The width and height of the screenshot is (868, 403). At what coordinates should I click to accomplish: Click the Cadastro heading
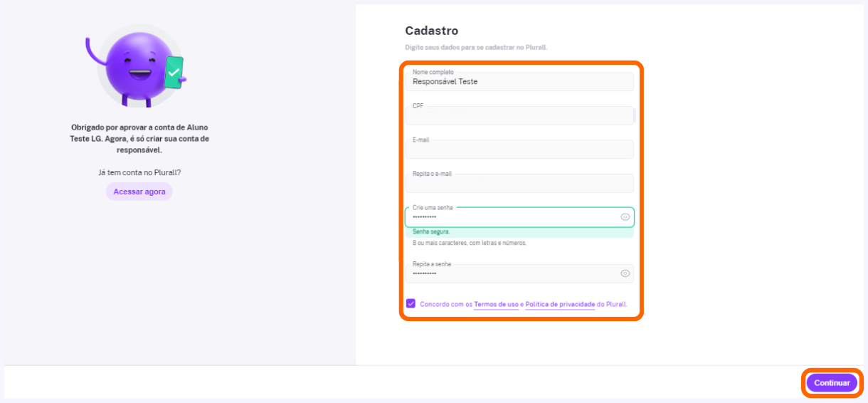click(x=431, y=31)
